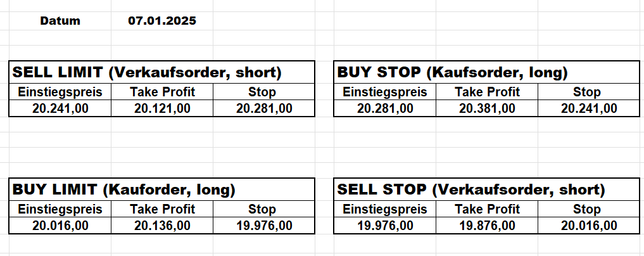Select the BUY STOP table title cell
Viewport: 644px width, 256px height.
(452, 72)
